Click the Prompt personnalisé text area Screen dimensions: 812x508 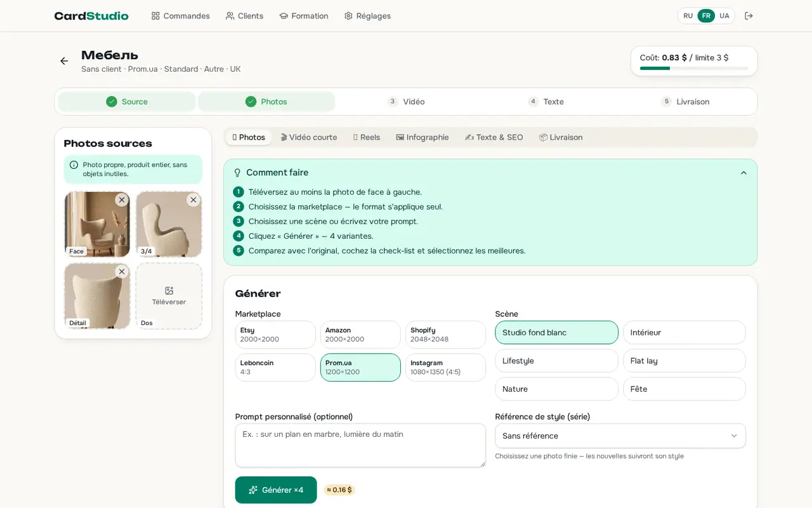point(360,445)
